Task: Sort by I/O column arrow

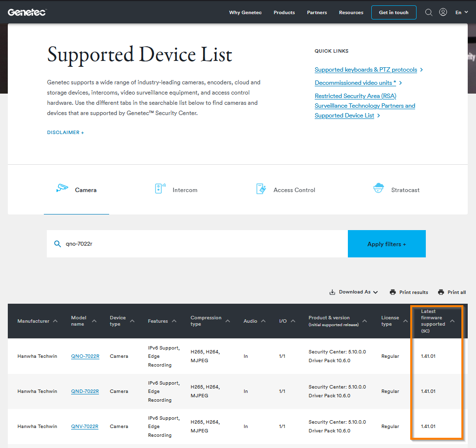Action: coord(293,321)
